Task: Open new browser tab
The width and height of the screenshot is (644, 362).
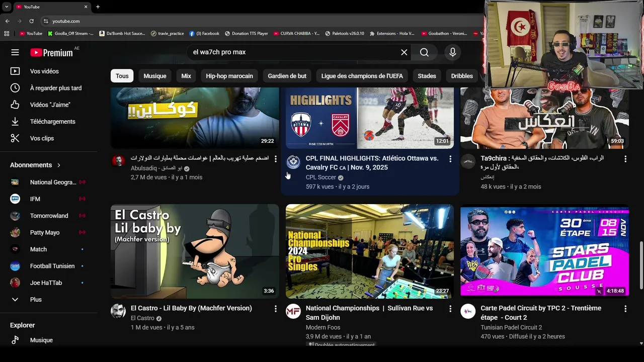Action: (98, 7)
